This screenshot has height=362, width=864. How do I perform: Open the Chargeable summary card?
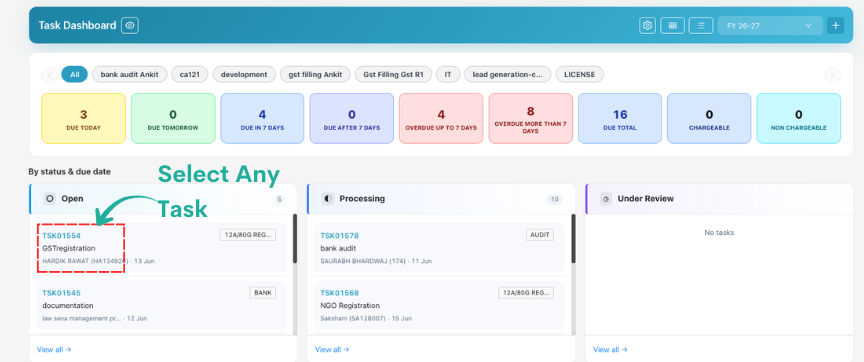tap(709, 118)
